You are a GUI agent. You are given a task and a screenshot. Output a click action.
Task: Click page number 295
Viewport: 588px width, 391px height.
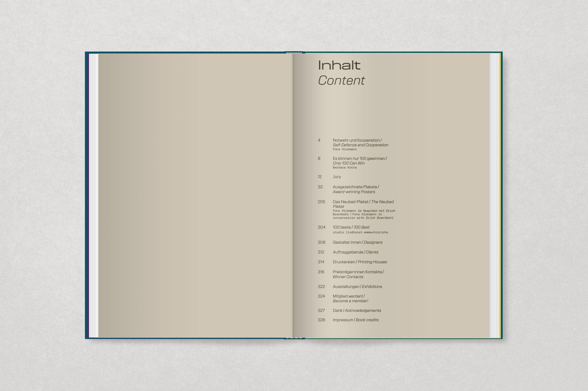point(321,202)
